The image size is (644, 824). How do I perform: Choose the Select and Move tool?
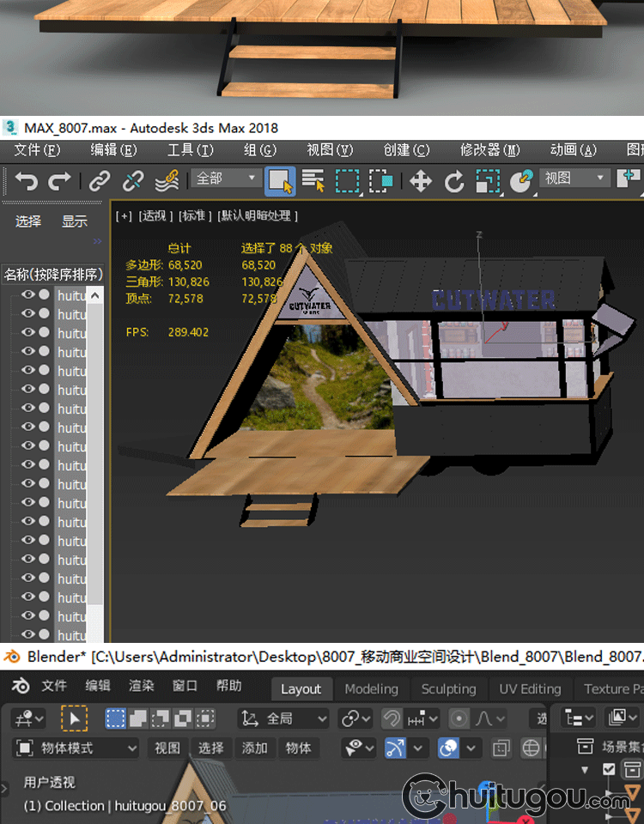[420, 181]
